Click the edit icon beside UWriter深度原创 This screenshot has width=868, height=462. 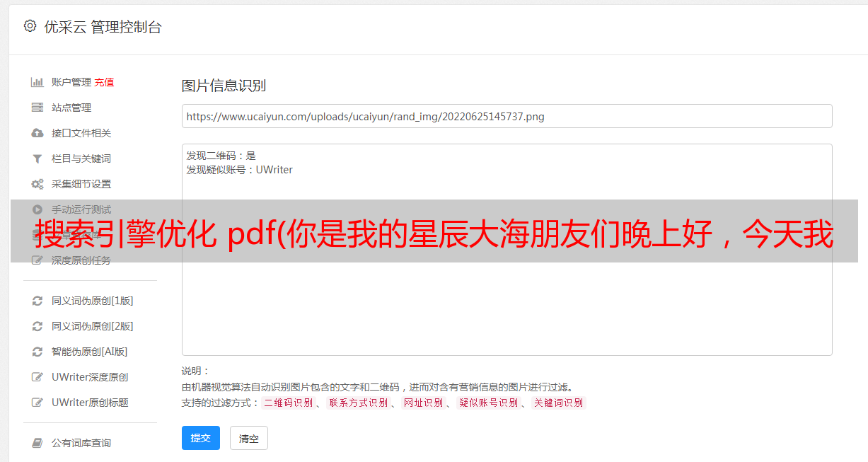coord(37,377)
